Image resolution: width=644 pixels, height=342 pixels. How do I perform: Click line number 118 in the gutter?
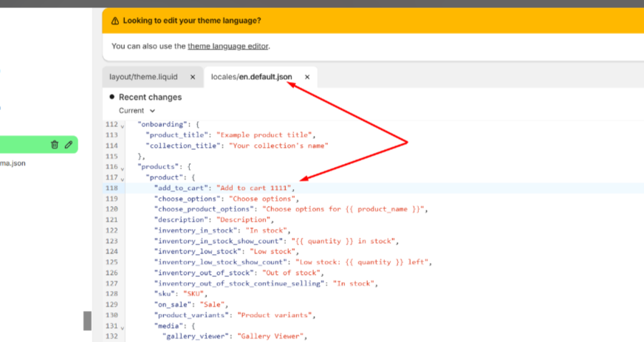pyautogui.click(x=112, y=188)
